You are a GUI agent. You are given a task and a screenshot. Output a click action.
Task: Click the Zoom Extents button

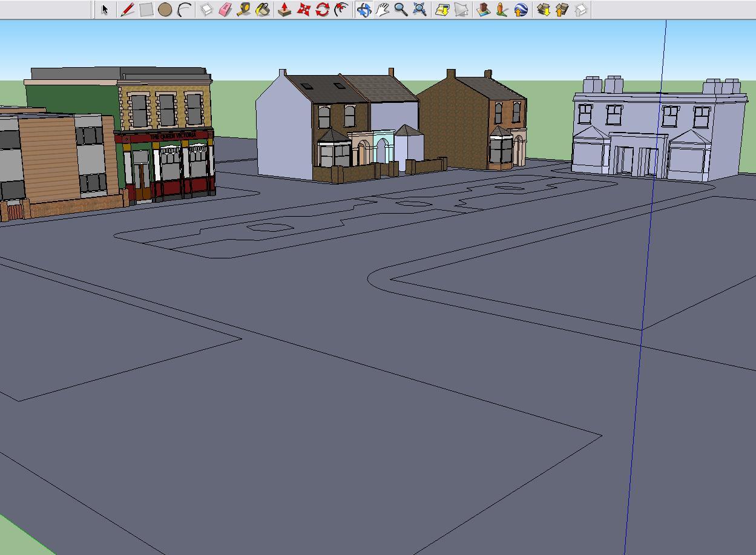point(419,10)
